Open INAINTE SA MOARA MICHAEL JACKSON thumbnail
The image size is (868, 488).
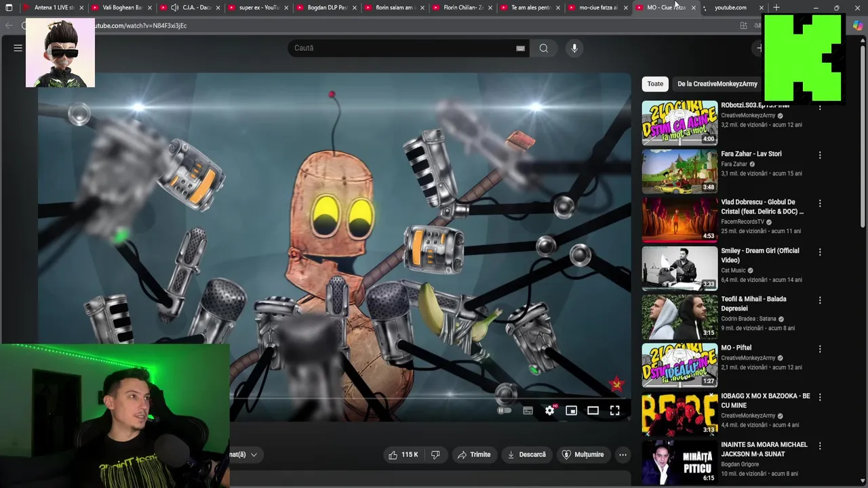679,462
